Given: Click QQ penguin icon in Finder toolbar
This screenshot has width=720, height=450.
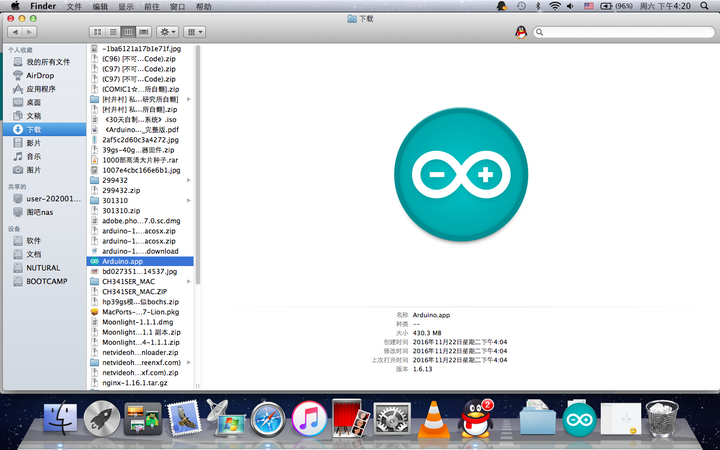Looking at the screenshot, I should tap(521, 32).
